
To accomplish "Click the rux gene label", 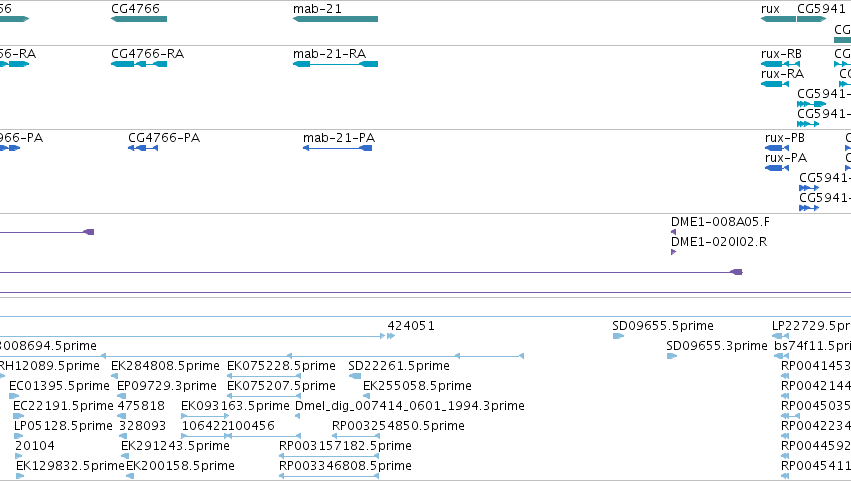I will [770, 9].
